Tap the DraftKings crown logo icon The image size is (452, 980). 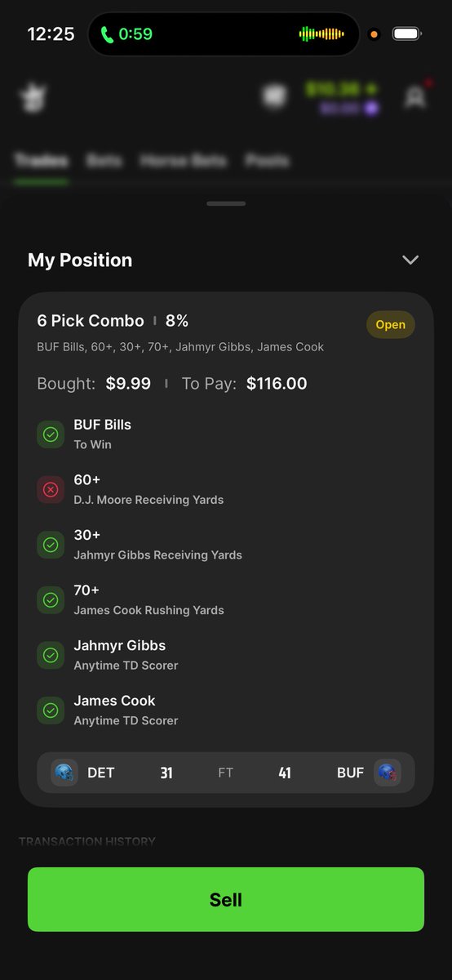[x=34, y=97]
